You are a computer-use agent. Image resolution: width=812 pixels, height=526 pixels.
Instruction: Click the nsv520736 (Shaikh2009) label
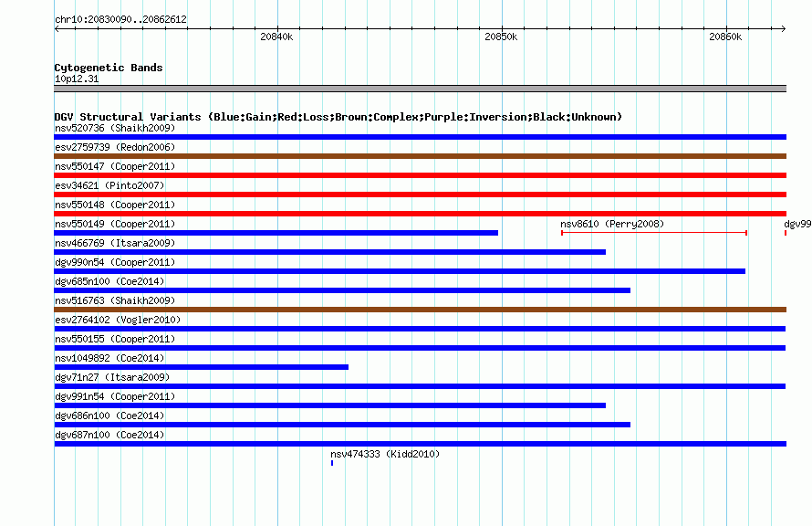[x=115, y=128]
